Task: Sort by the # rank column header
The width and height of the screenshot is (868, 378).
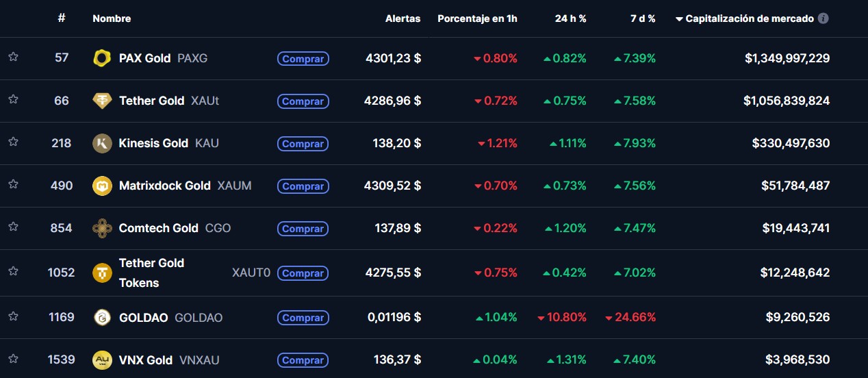Action: coord(62,18)
